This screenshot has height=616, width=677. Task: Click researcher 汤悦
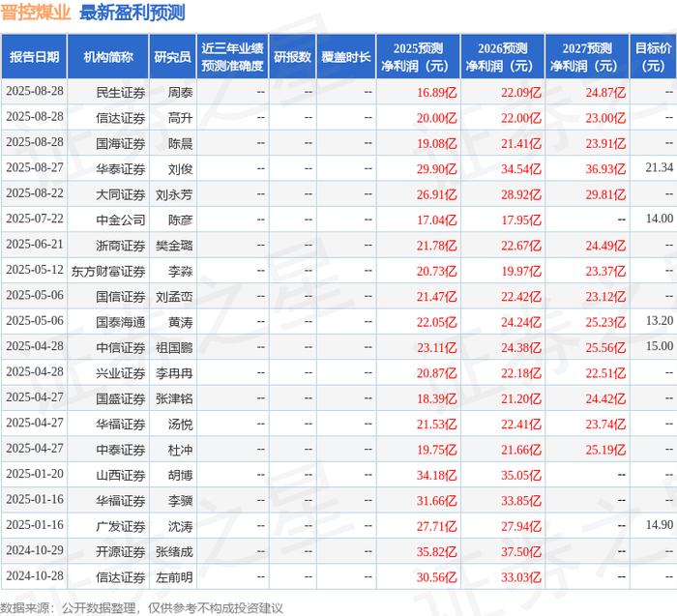point(181,424)
